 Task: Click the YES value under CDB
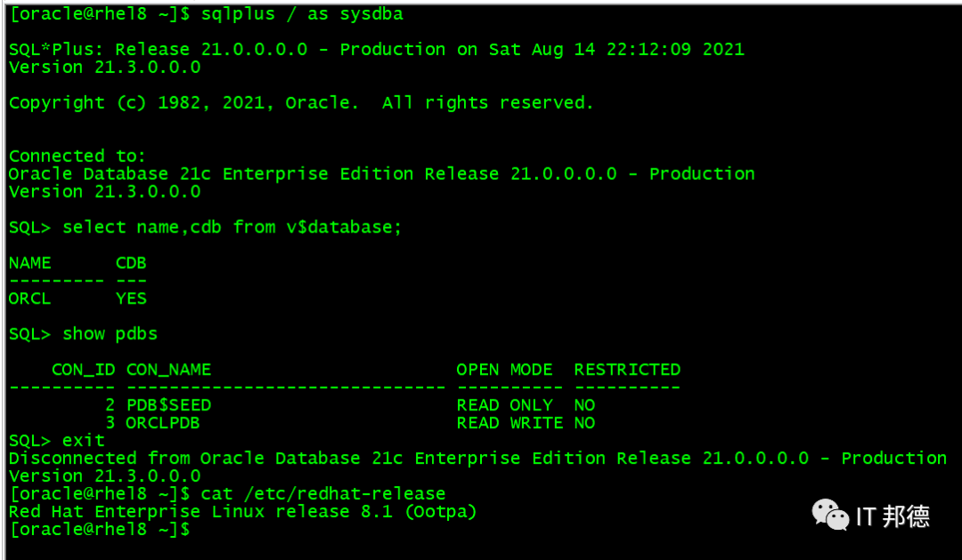click(x=131, y=298)
